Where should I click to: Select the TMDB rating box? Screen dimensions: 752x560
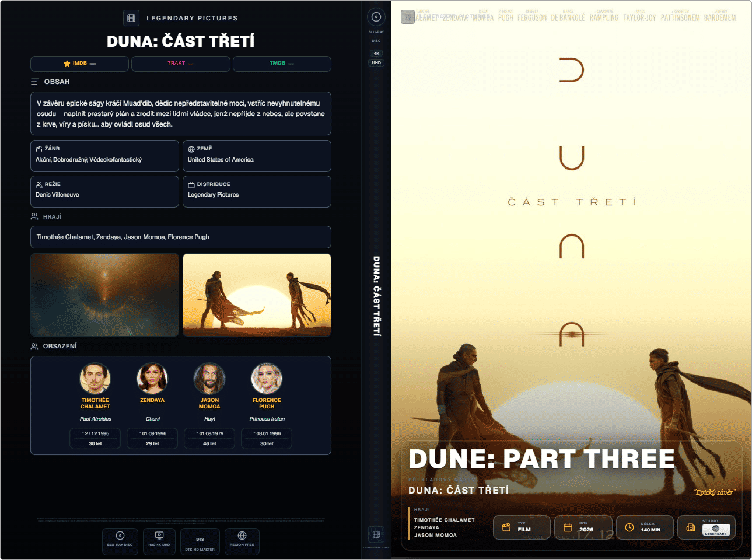[282, 64]
